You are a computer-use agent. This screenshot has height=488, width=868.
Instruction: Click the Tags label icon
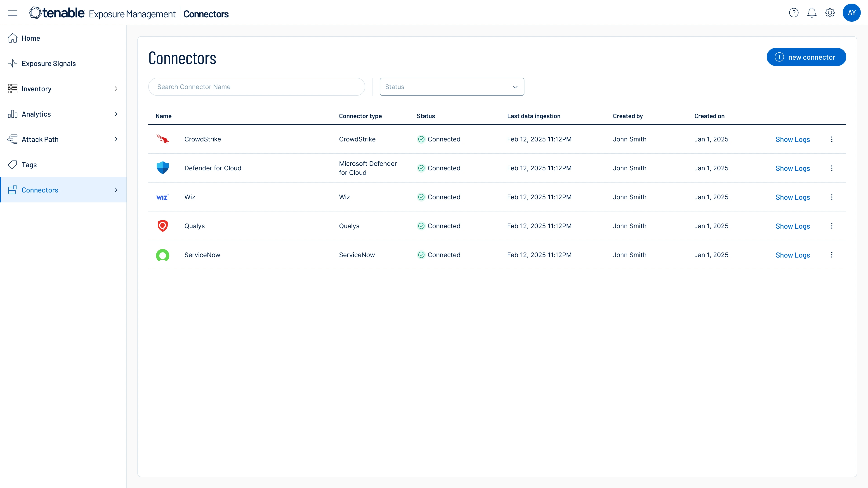(x=12, y=164)
